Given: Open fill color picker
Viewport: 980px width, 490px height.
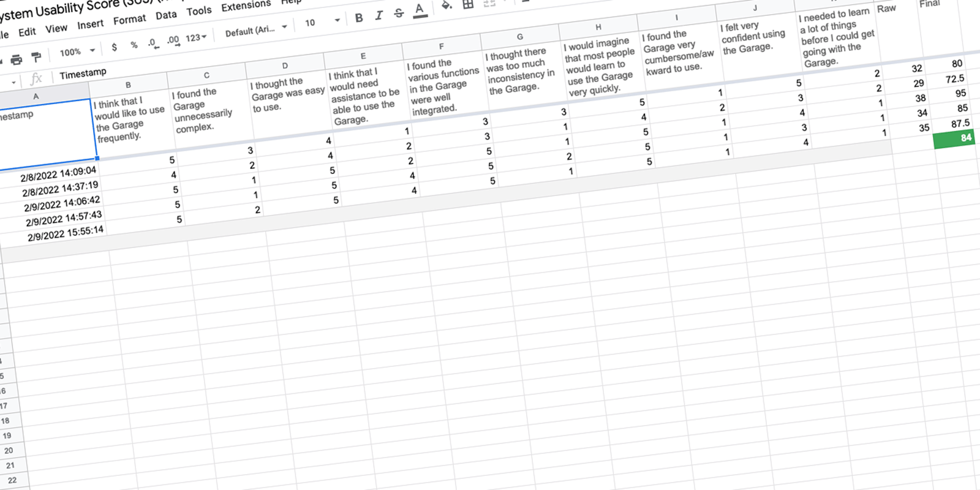Looking at the screenshot, I should (447, 6).
